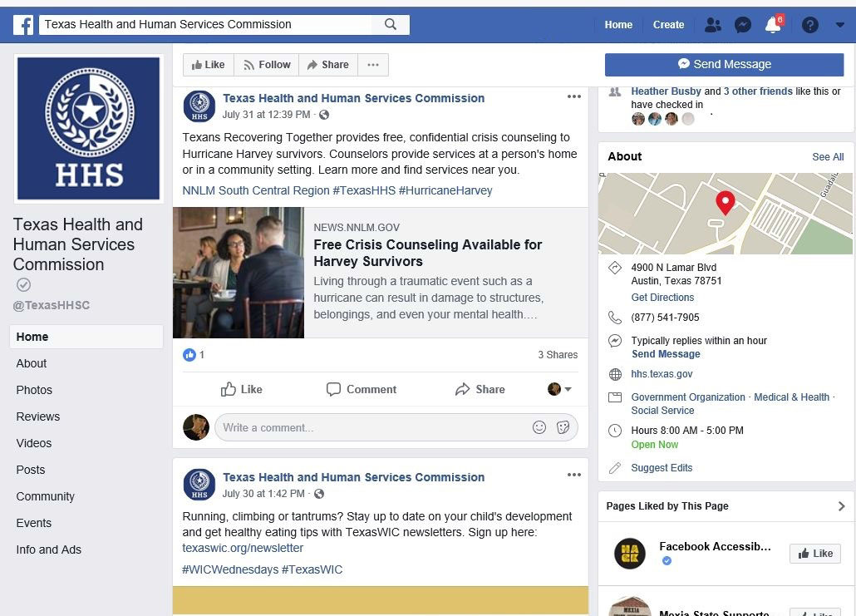This screenshot has height=616, width=856.
Task: Like the crisis counseling post
Action: coord(241,389)
